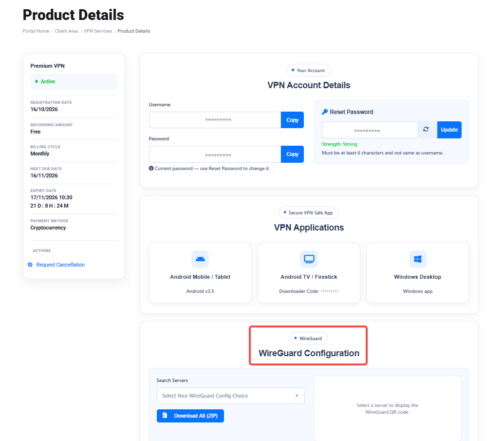
Task: Open the Windows Desktop app card
Action: click(417, 272)
